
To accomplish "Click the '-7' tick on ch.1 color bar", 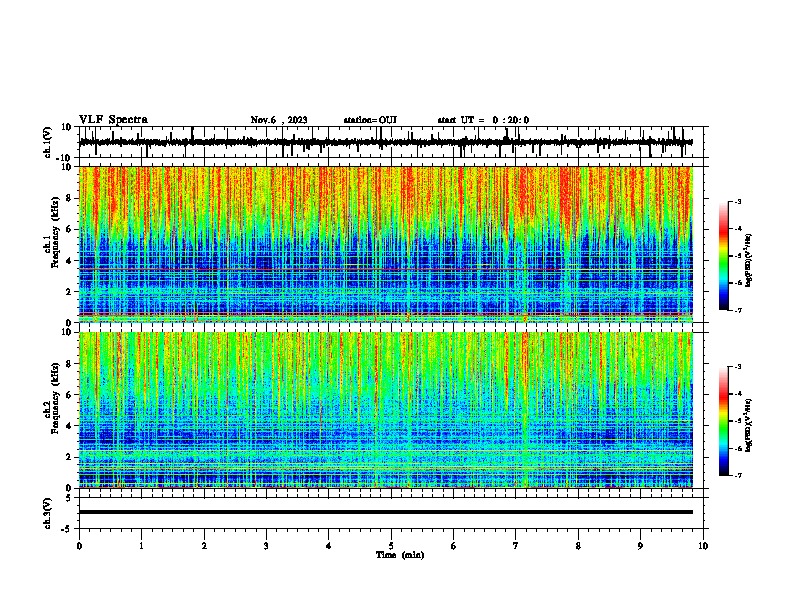I will click(x=738, y=310).
